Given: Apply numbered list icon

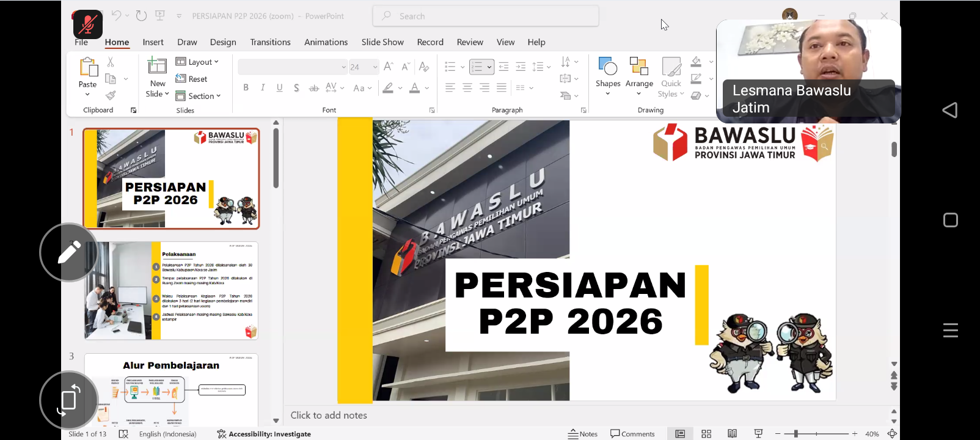Looking at the screenshot, I should pyautogui.click(x=477, y=67).
